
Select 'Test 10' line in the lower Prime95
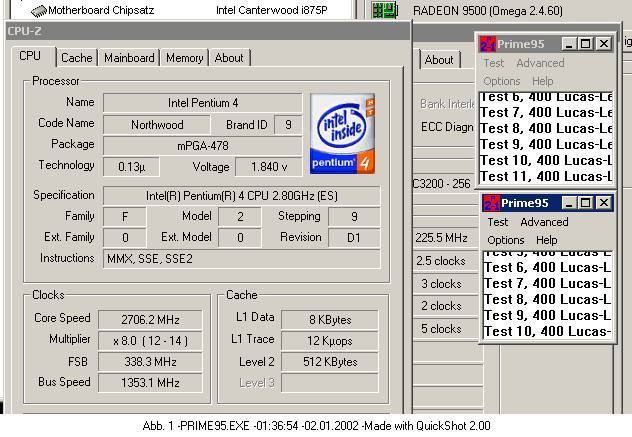[547, 331]
